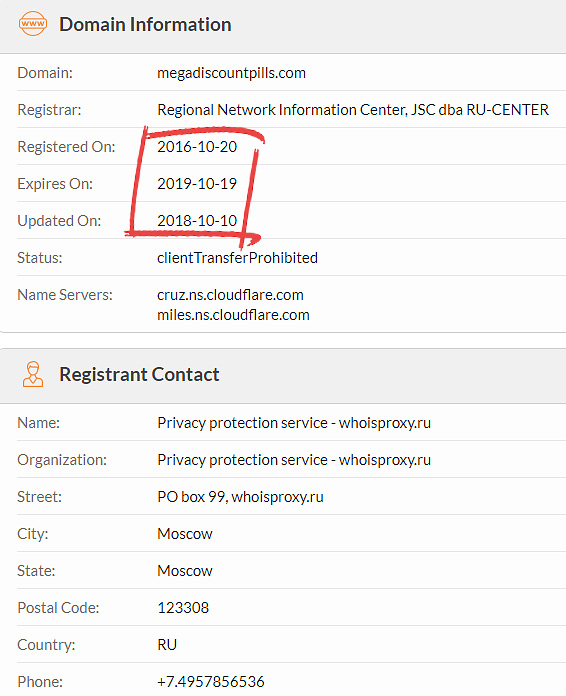Click the expiry date 2019-10-19

197,183
